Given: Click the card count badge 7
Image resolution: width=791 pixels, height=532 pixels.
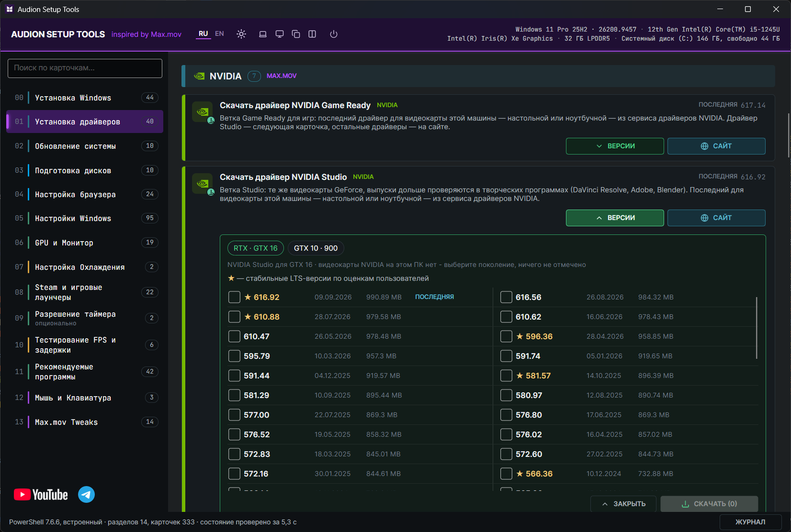Looking at the screenshot, I should click(x=254, y=76).
